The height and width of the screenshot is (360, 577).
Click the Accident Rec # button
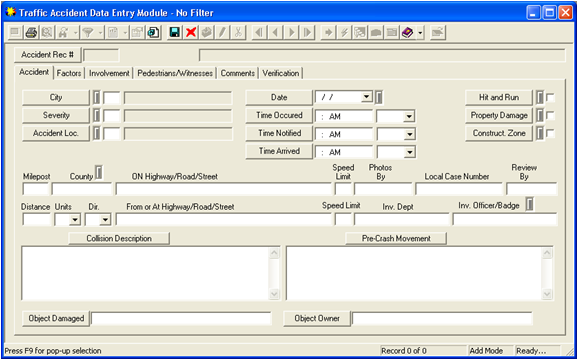click(47, 55)
